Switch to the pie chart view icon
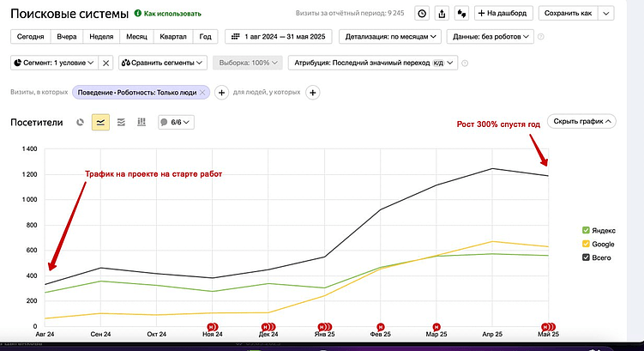 pos(80,122)
